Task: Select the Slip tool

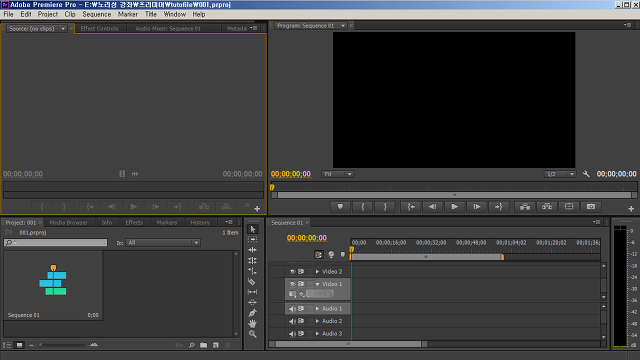Action: tap(253, 292)
